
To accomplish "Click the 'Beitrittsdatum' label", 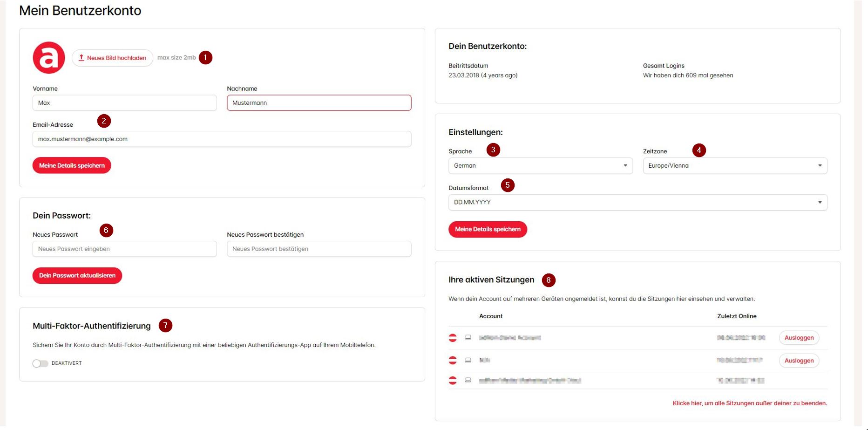I will click(x=468, y=66).
